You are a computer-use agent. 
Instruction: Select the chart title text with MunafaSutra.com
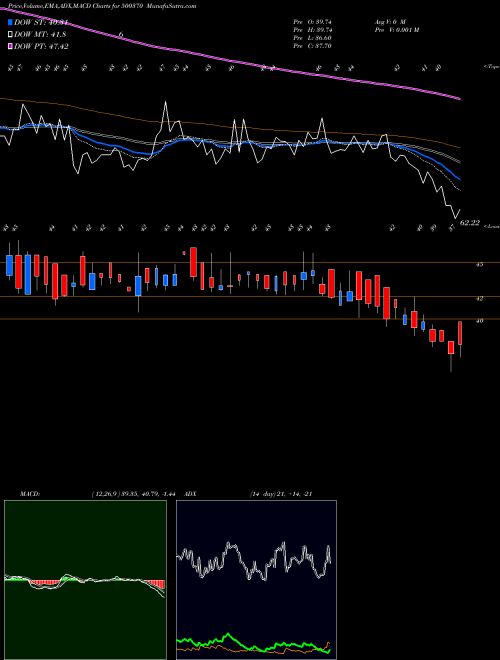pos(102,6)
